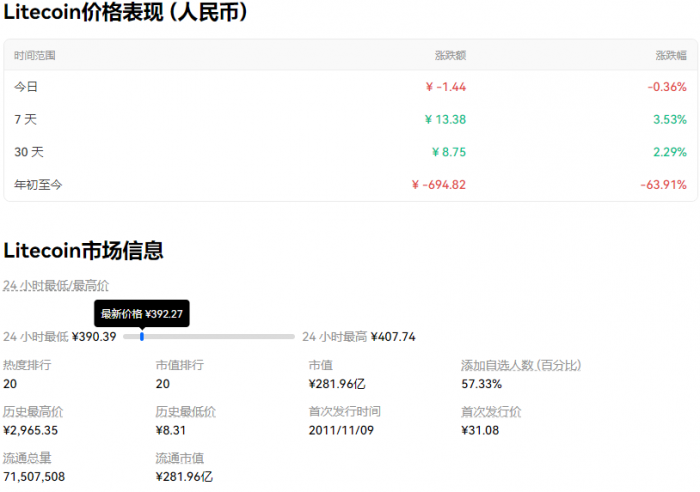Select the 30 天 row label
Image resolution: width=700 pixels, height=492 pixels.
(29, 152)
